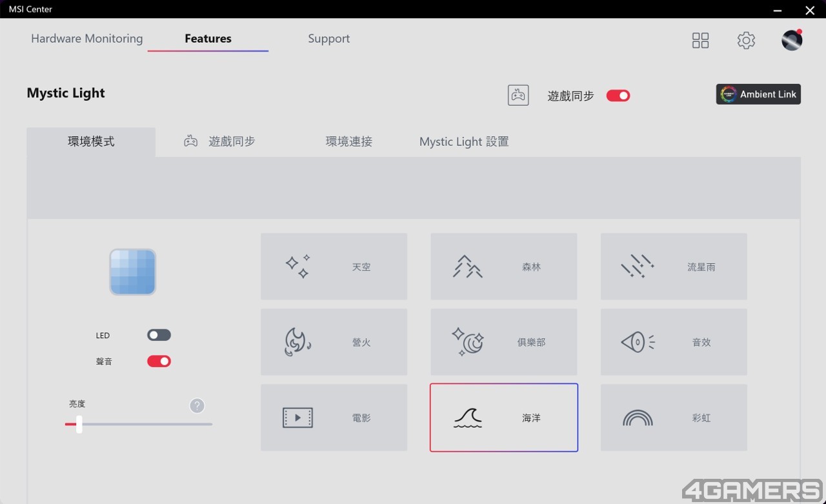
Task: Click the blue pixel color preview swatch
Action: click(132, 272)
